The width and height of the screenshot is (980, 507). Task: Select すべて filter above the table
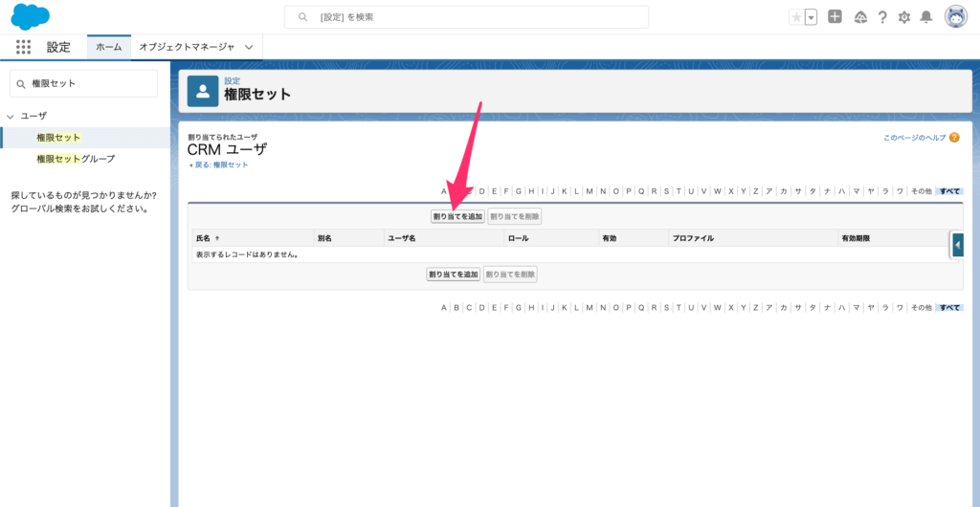coord(950,191)
